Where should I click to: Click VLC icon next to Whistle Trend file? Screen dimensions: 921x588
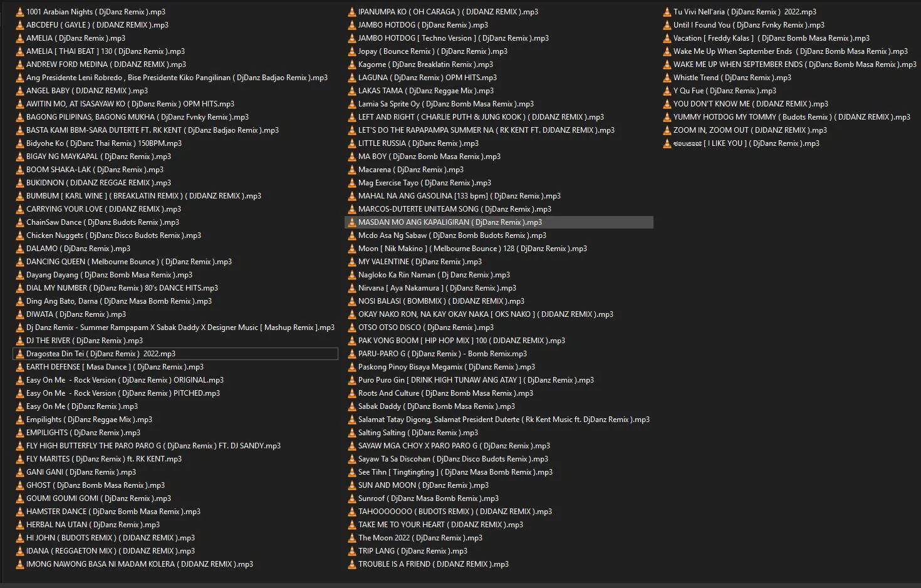[x=667, y=78]
